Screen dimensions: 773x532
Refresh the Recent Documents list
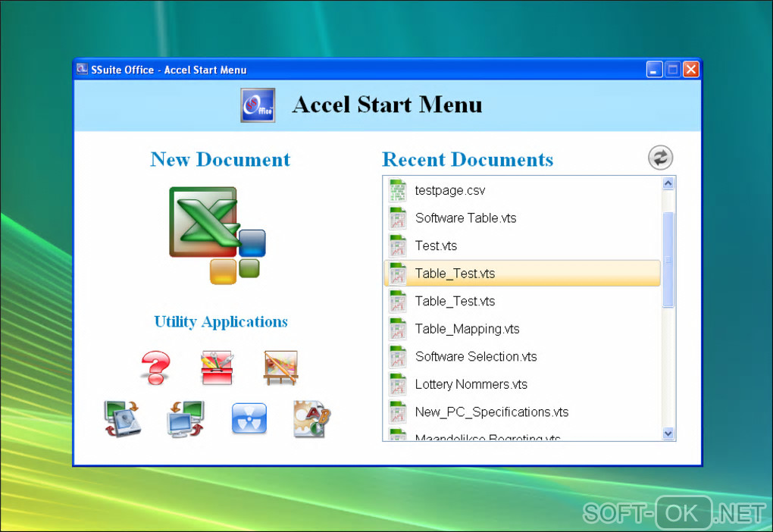660,158
